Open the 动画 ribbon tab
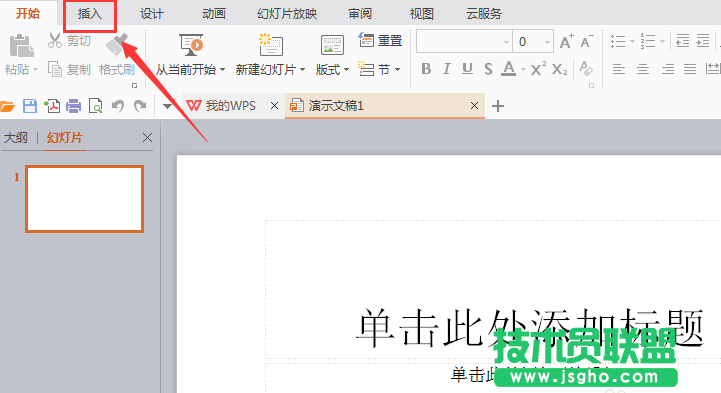 pyautogui.click(x=214, y=14)
